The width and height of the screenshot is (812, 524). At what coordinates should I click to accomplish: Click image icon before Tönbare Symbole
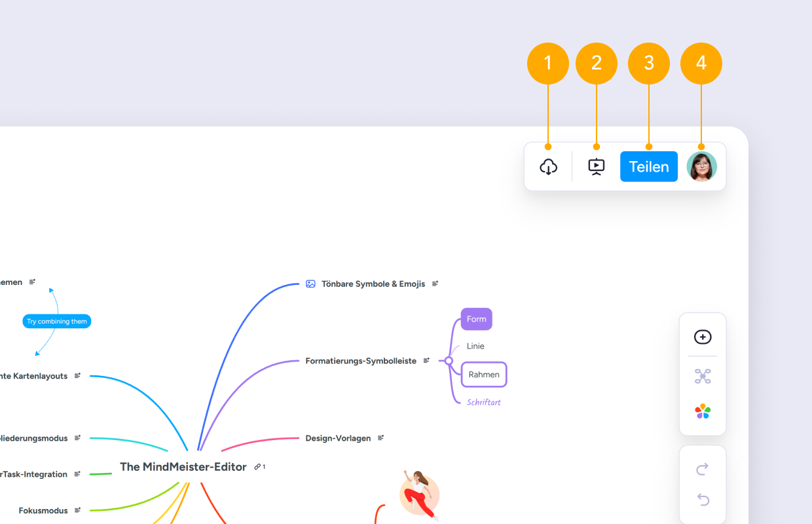[310, 284]
